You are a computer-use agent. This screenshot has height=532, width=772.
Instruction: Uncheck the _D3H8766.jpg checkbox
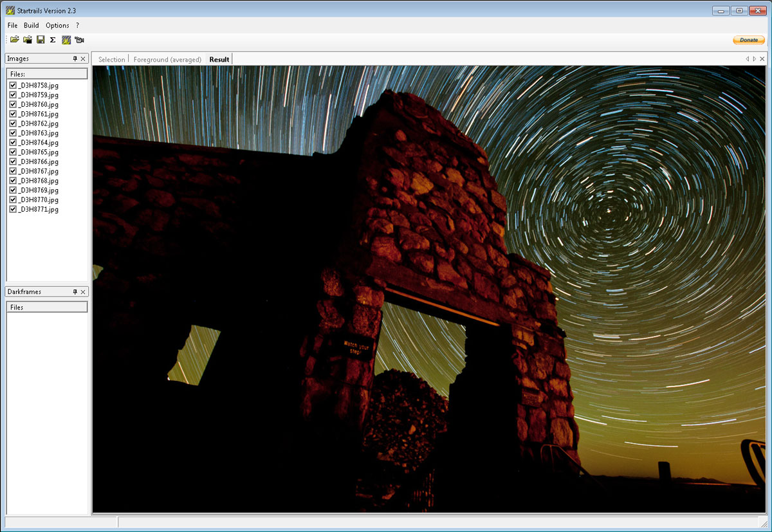pos(13,161)
